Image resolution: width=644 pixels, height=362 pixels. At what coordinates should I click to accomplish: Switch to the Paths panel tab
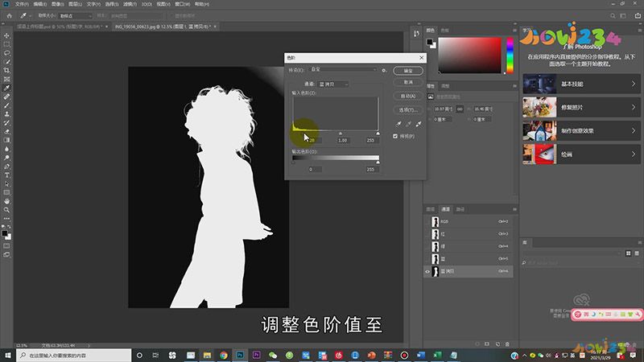[460, 209]
